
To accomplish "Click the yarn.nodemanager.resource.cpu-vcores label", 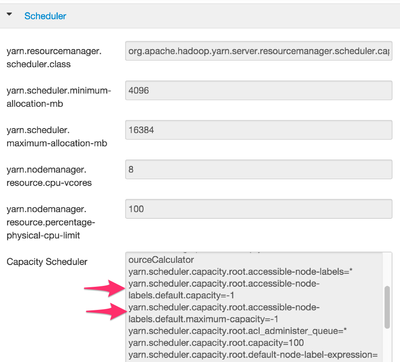I will pos(49,176).
